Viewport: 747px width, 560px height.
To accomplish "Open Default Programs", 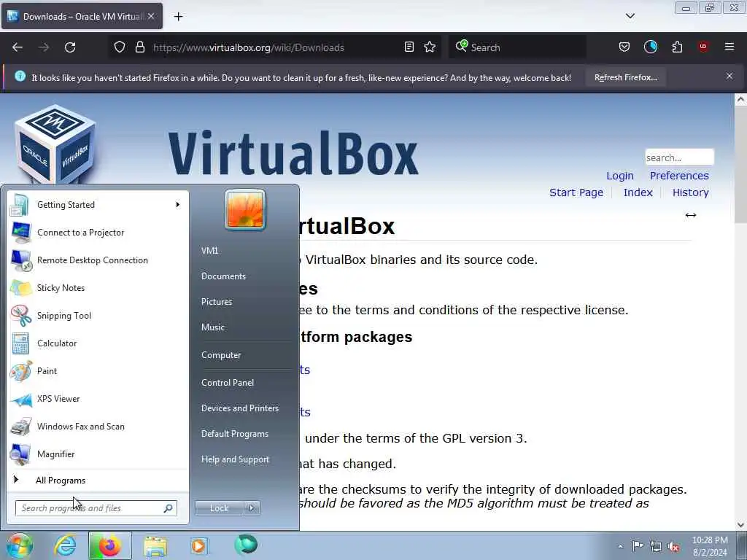I will [235, 434].
